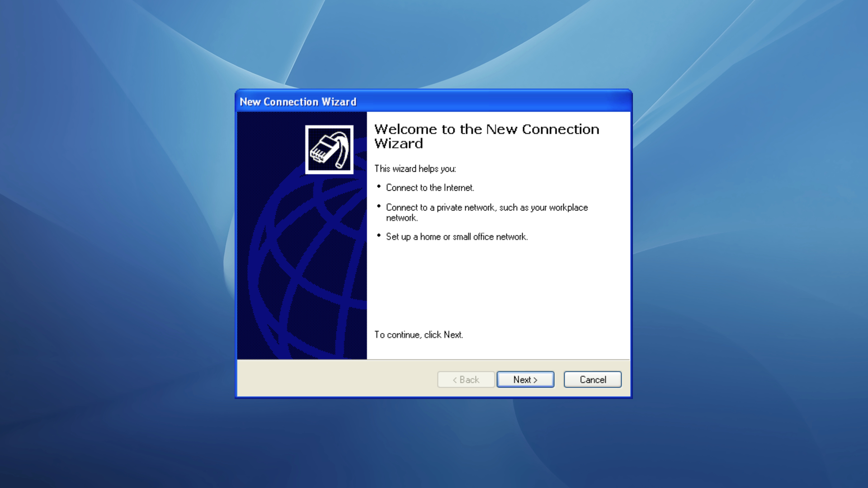Click bullet dot before private network item
The width and height of the screenshot is (868, 488).
(379, 206)
